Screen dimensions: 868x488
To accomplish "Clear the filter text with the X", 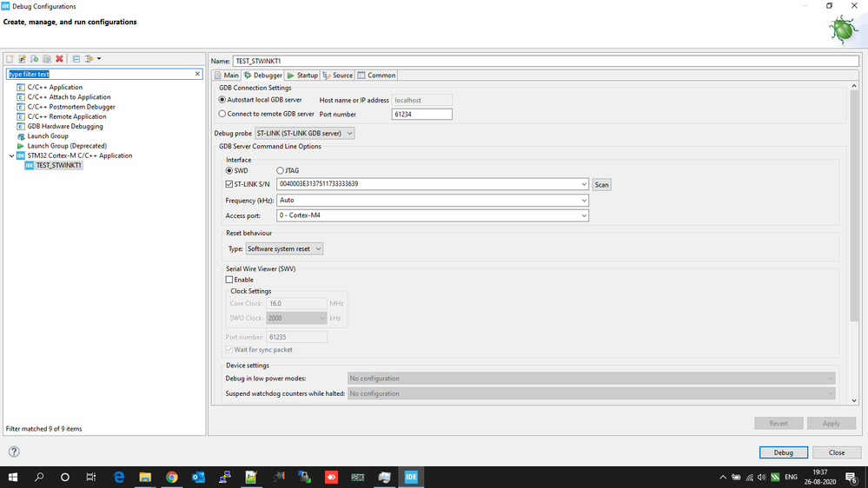I will click(x=197, y=74).
